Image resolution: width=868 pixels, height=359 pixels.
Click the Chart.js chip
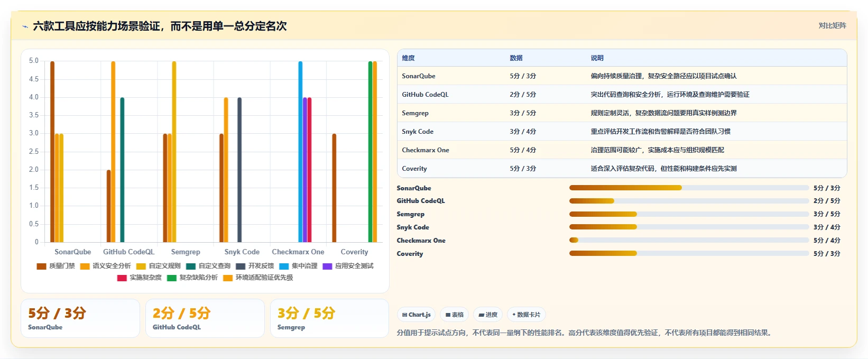416,315
